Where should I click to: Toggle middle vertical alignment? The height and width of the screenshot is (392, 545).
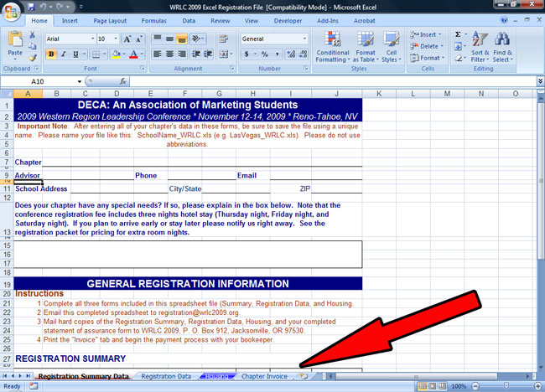click(169, 39)
